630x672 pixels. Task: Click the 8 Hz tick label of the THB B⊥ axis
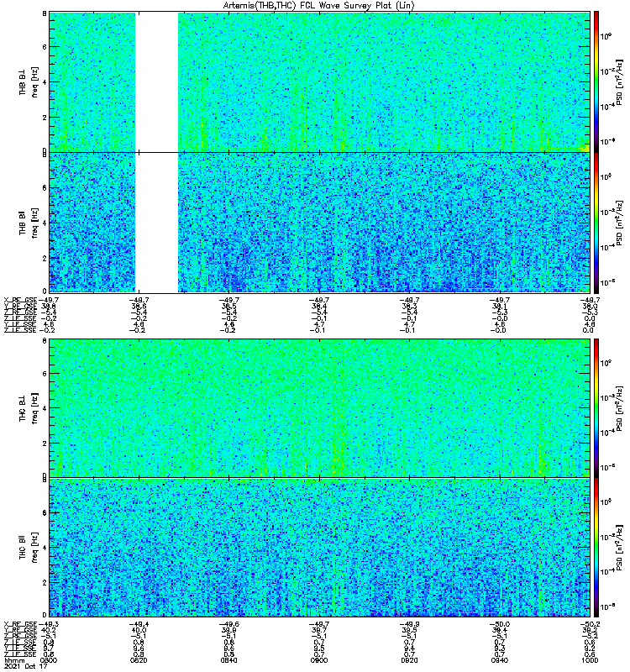click(45, 13)
